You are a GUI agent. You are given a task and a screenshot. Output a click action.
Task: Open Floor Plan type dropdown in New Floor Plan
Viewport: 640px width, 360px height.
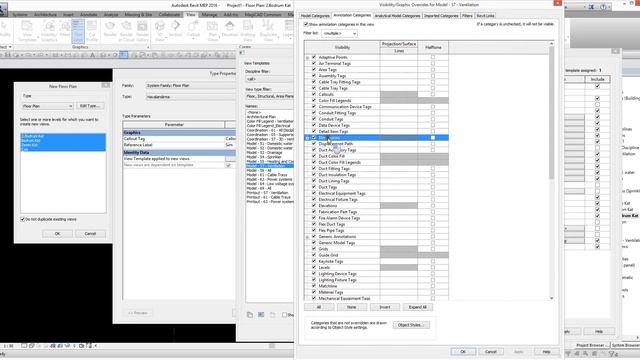47,106
